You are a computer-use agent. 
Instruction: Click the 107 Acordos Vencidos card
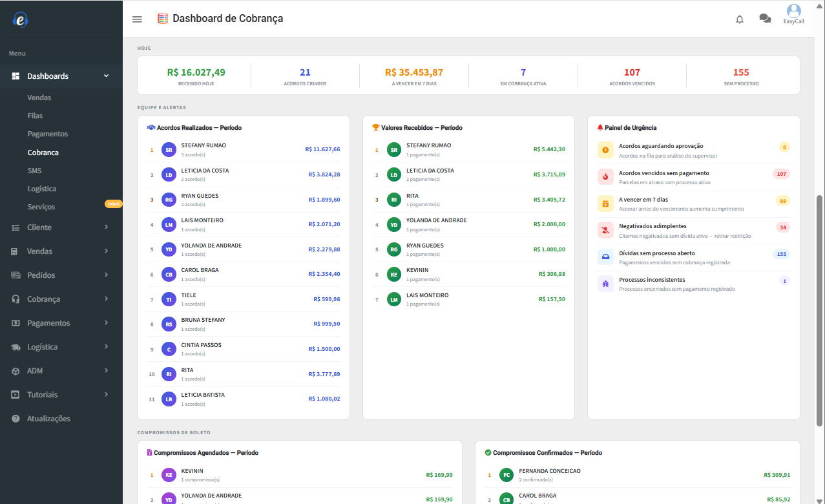(632, 76)
